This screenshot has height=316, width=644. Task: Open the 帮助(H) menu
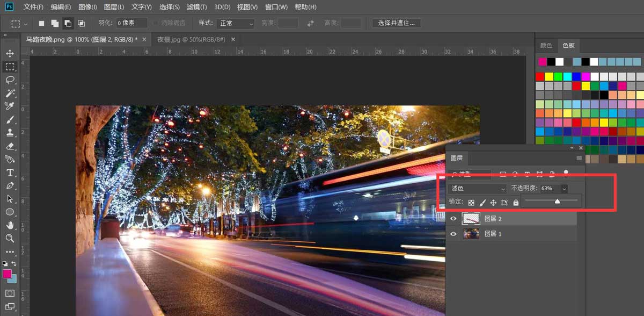pyautogui.click(x=305, y=7)
